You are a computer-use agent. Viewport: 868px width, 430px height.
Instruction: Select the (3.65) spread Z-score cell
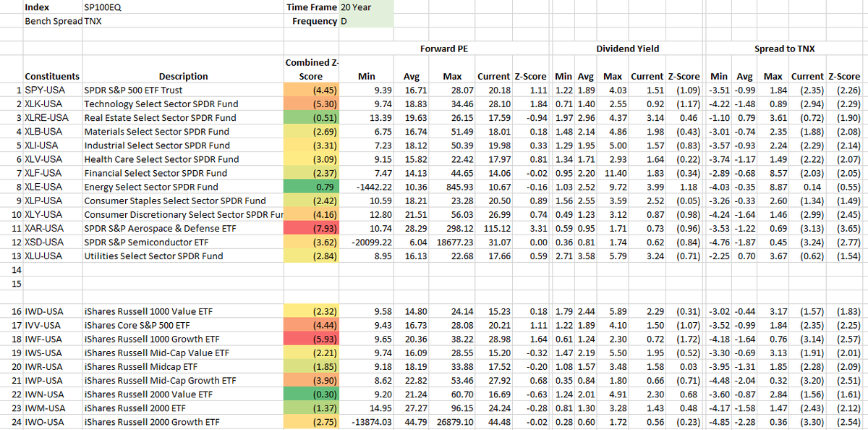pos(846,227)
